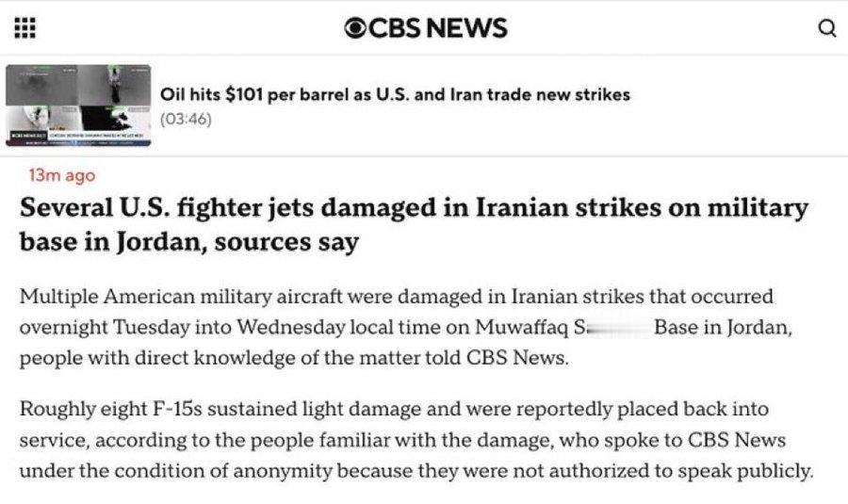Open 'Oil hits $101 per barrel' story
The width and height of the screenshot is (848, 504).
395,94
